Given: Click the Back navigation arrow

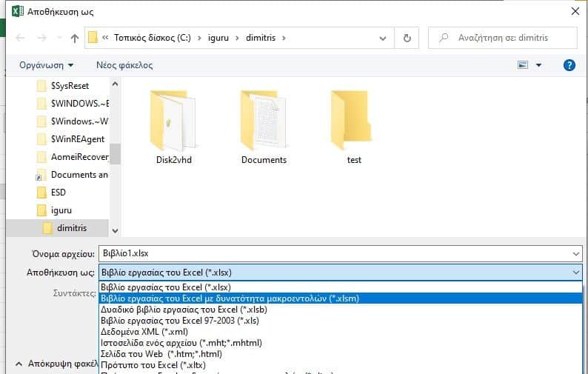Looking at the screenshot, I should [20, 38].
